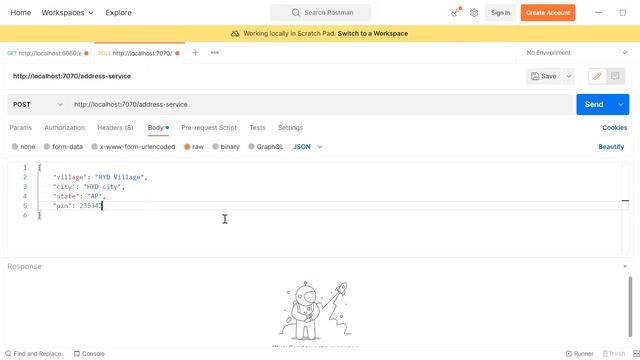Switch to the Headers (8) tab
This screenshot has width=640, height=360.
[x=115, y=128]
